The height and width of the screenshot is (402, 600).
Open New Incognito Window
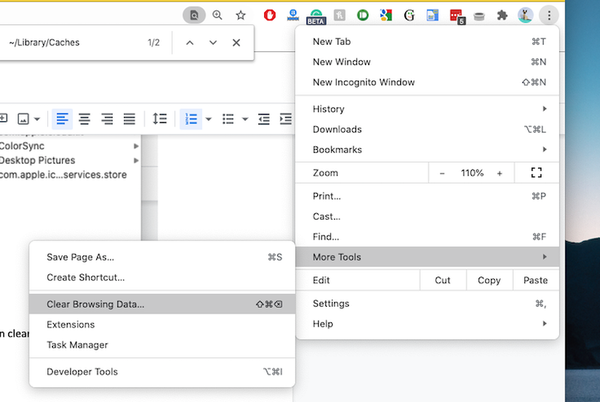(363, 82)
